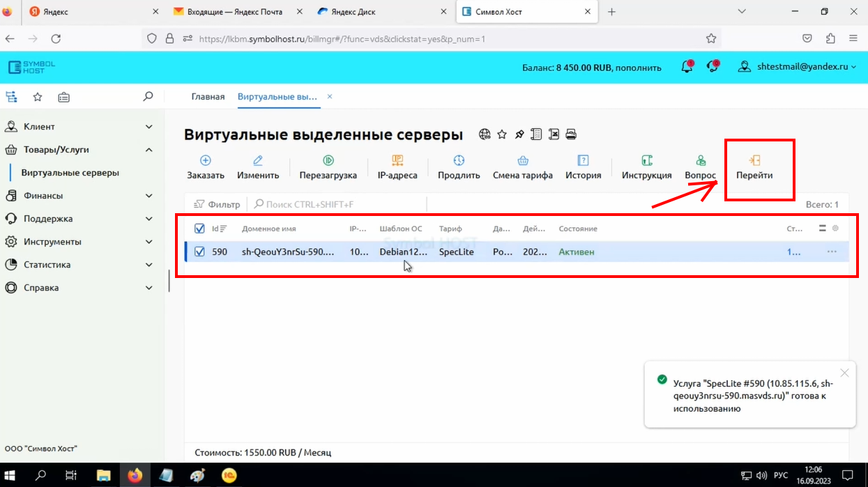Screen dimensions: 868x487
Task: Expand the Финансы sidebar section
Action: (x=79, y=196)
